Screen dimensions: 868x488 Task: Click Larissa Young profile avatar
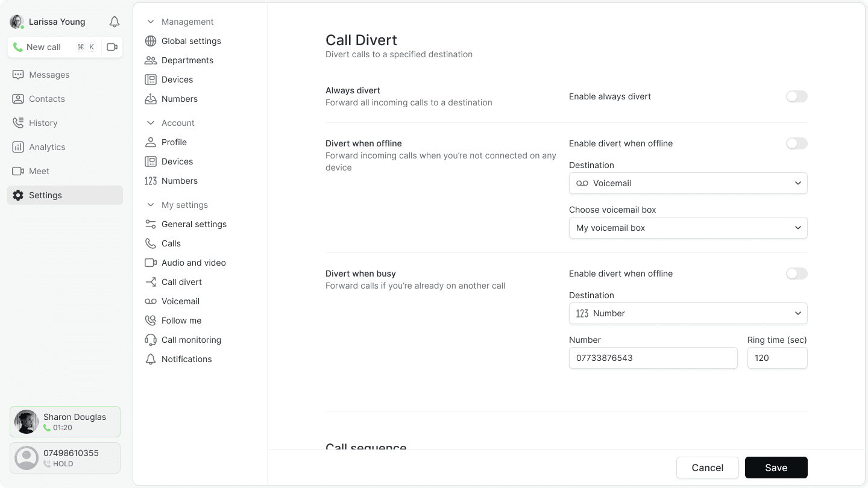click(x=16, y=22)
